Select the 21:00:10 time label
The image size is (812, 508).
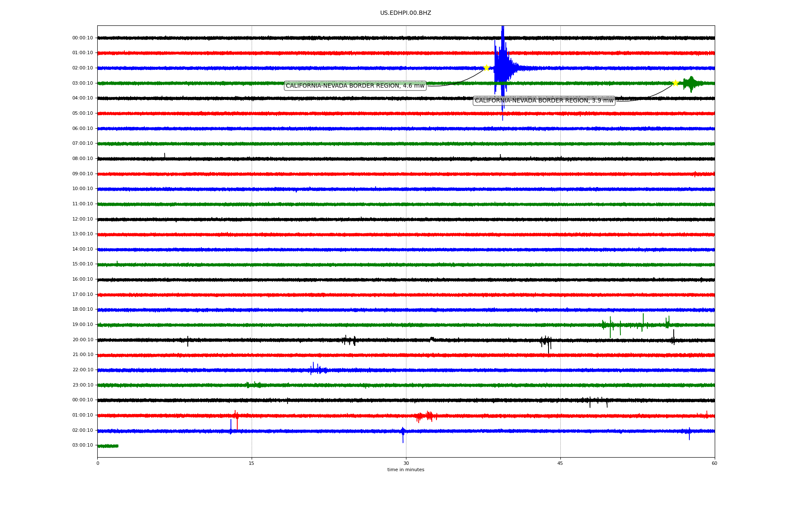(82, 355)
